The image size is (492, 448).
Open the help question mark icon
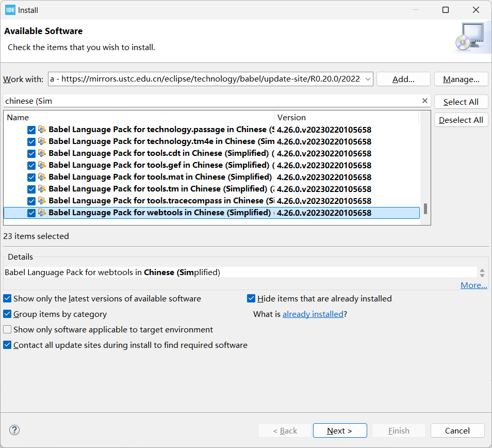click(x=14, y=430)
